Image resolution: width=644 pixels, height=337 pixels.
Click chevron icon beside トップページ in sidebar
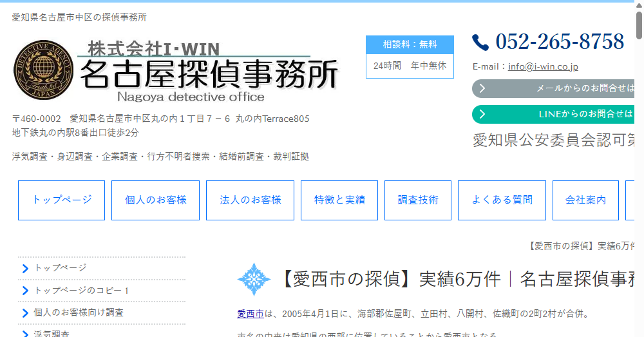(x=25, y=269)
